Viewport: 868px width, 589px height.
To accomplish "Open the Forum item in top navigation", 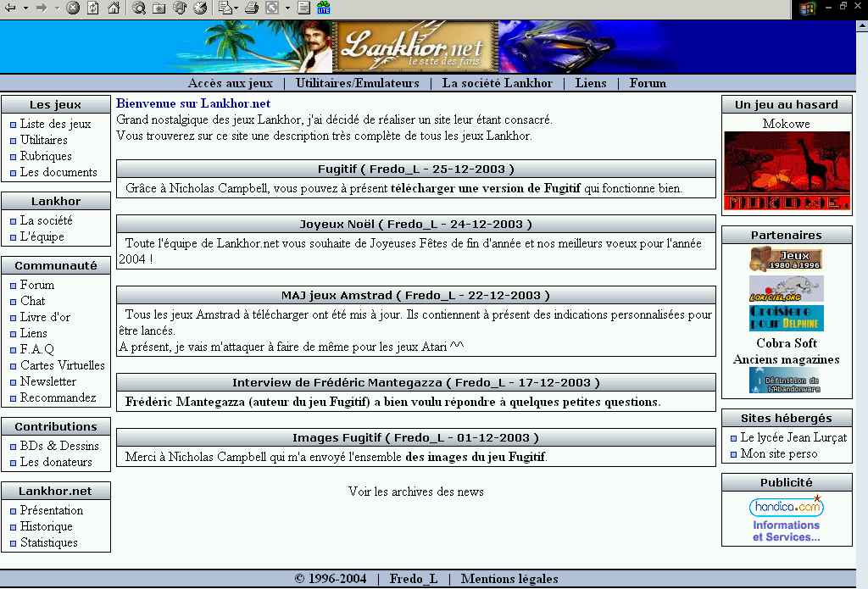I will (648, 83).
